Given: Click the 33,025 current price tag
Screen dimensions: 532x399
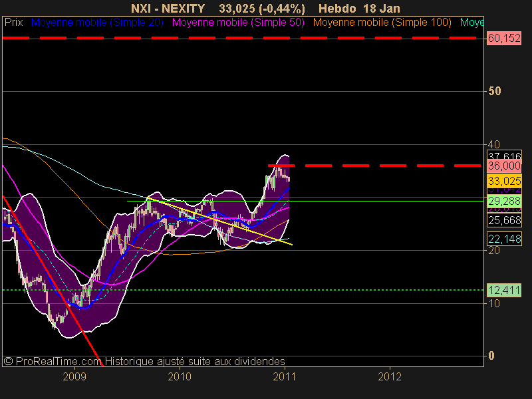Looking at the screenshot, I should [x=504, y=181].
